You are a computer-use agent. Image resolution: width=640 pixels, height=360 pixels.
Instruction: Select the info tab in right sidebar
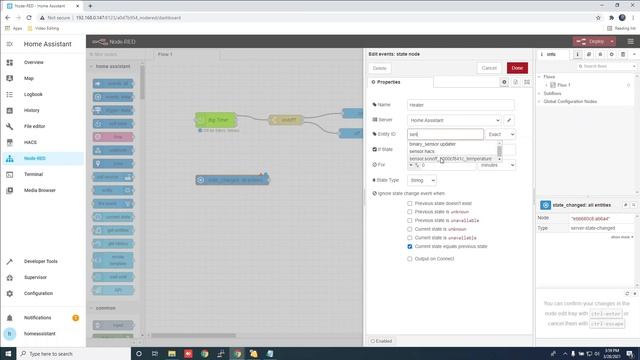pos(554,54)
